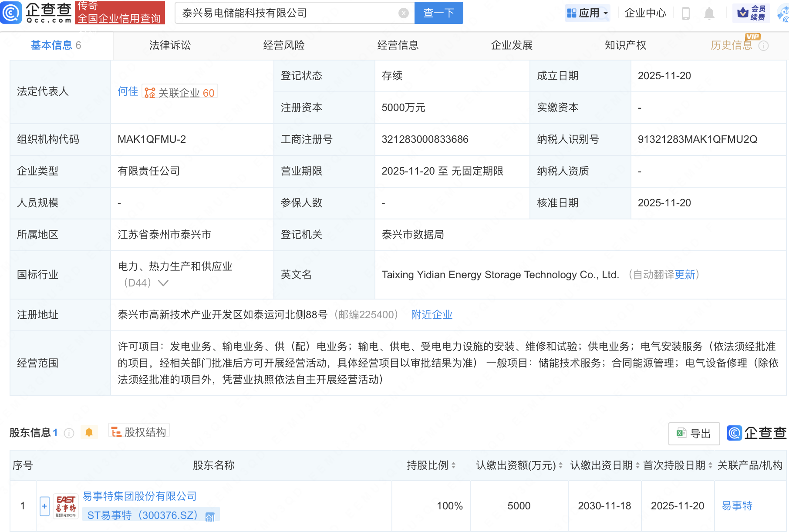The image size is (789, 532).
Task: Open the notification bell in the top bar
Action: tap(709, 13)
